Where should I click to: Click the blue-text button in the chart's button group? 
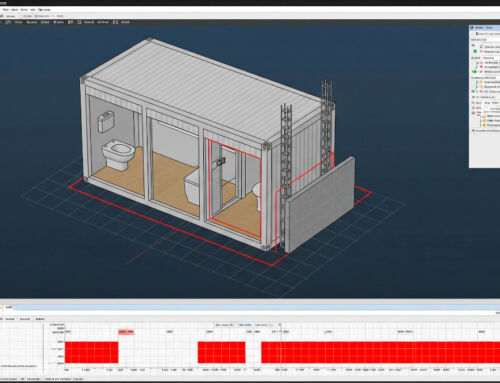[245, 325]
